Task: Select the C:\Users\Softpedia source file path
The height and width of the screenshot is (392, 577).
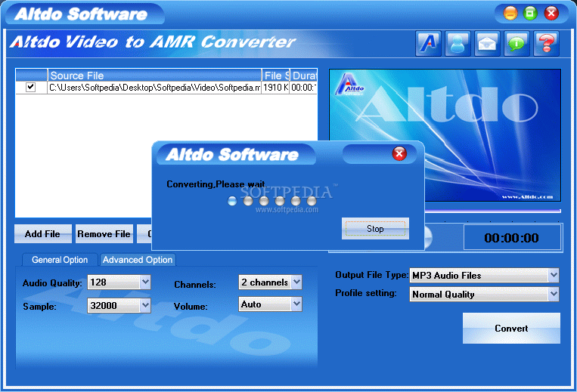Action: point(154,88)
